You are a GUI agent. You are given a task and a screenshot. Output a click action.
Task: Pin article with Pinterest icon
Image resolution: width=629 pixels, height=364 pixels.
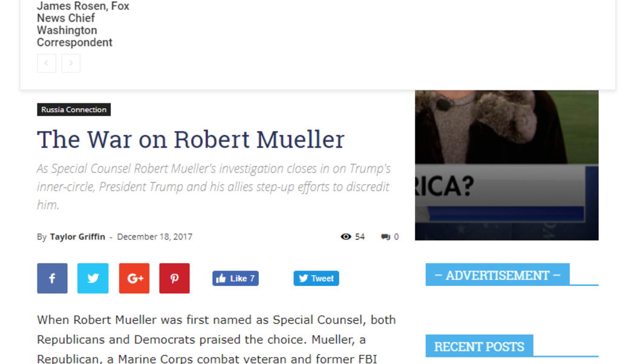[x=175, y=278]
